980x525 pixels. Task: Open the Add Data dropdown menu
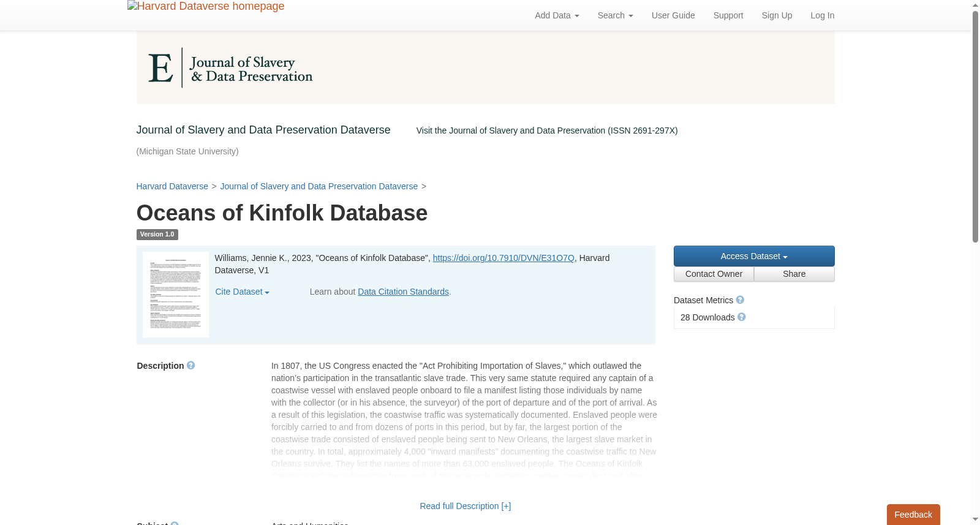click(557, 15)
